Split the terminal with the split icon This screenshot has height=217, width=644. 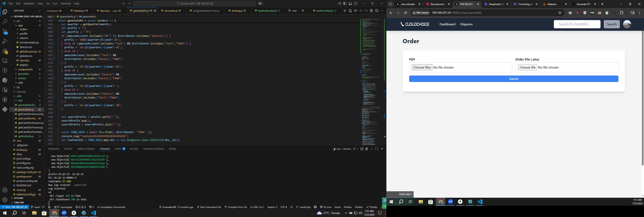pyautogui.click(x=362, y=149)
